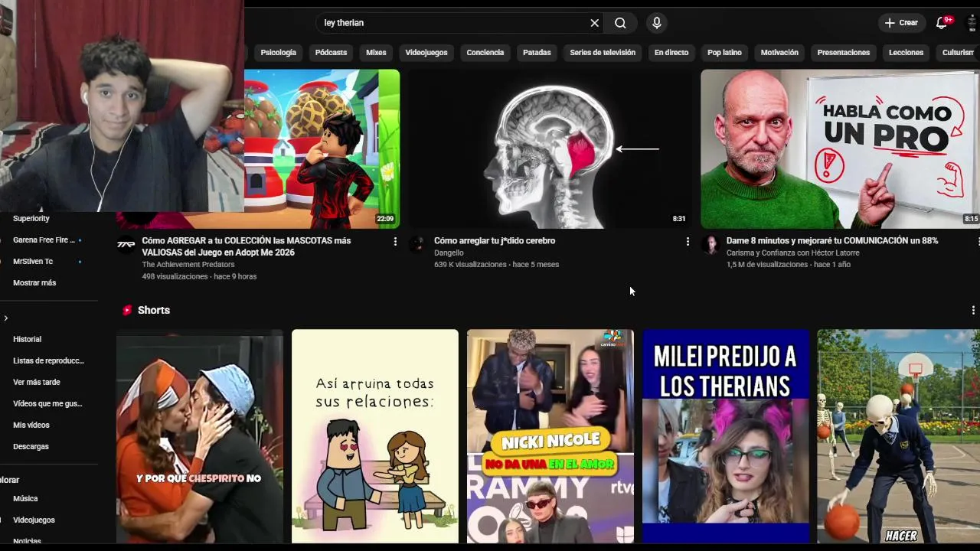
Task: Select the Psicología filter chip
Action: pos(278,53)
